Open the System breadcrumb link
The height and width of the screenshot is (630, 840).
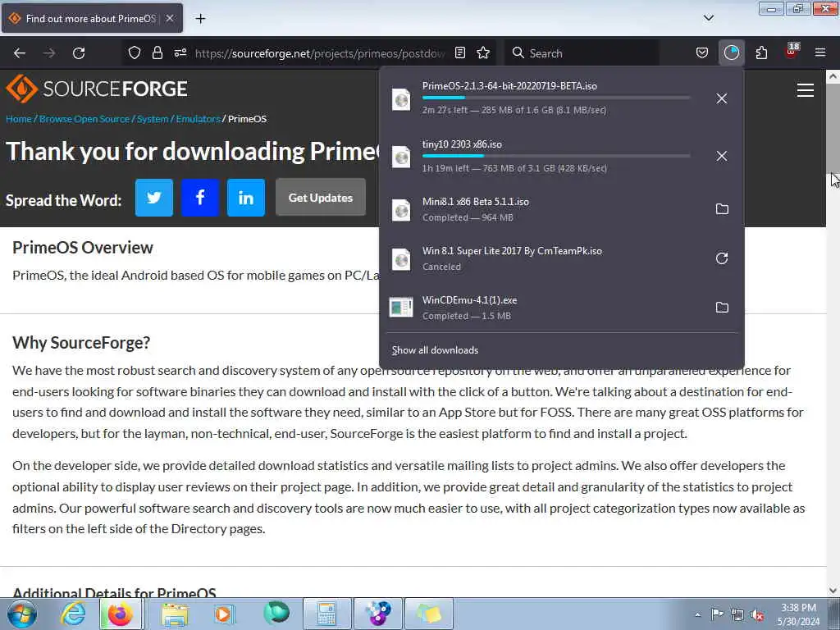click(x=152, y=119)
